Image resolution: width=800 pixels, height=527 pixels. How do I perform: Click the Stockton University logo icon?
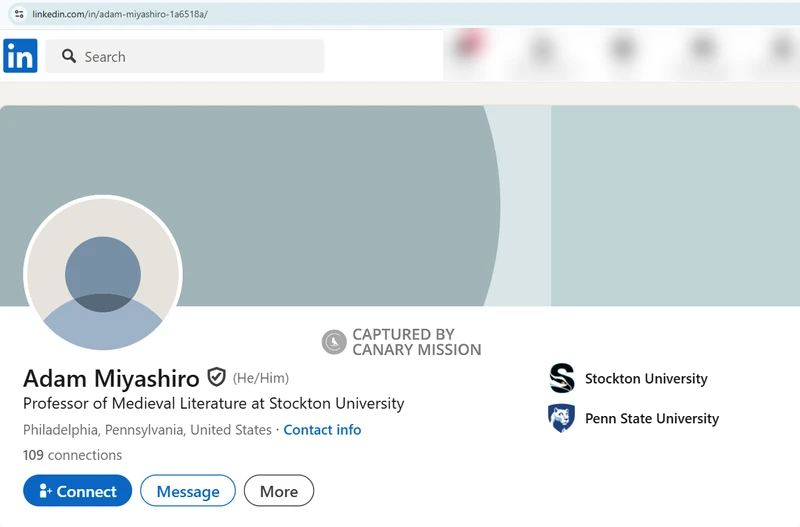tap(562, 378)
